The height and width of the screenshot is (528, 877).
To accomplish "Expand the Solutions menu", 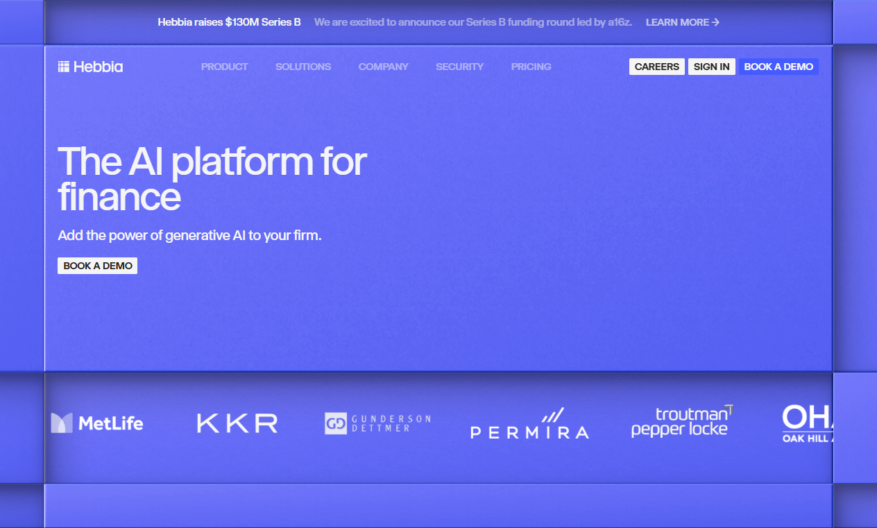I will click(x=303, y=67).
